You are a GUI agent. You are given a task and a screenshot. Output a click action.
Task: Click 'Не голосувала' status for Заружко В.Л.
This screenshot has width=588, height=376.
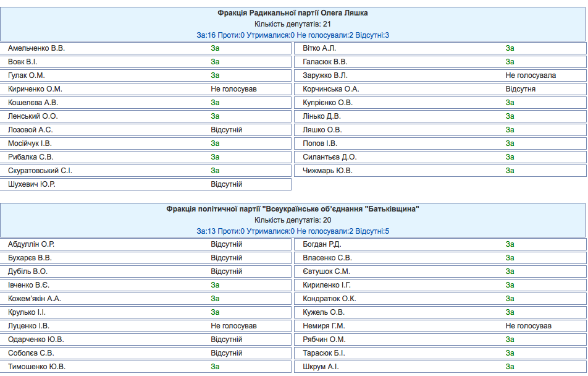(531, 75)
